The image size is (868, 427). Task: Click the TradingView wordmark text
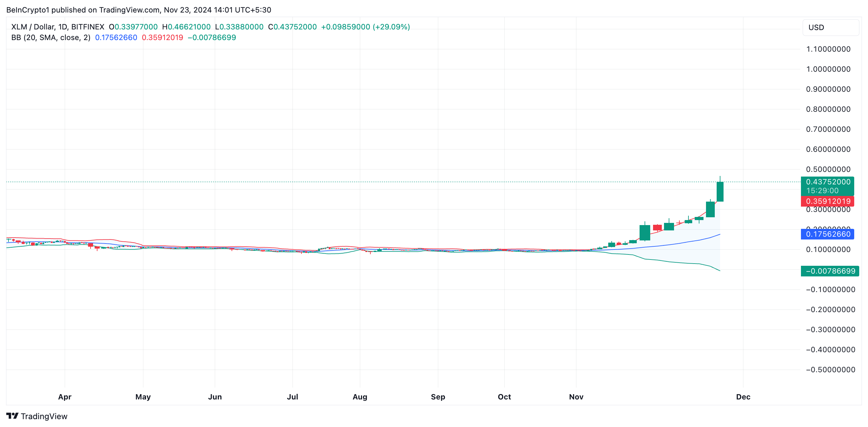(44, 416)
